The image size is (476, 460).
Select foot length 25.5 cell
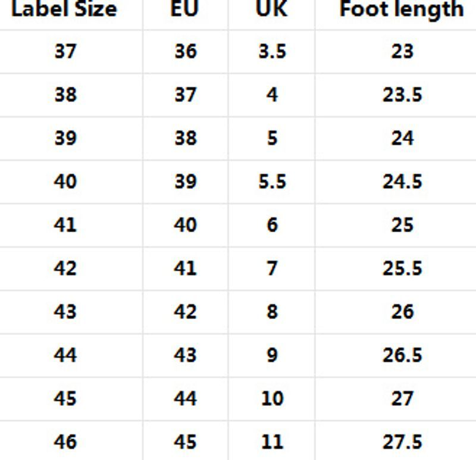[x=402, y=268]
